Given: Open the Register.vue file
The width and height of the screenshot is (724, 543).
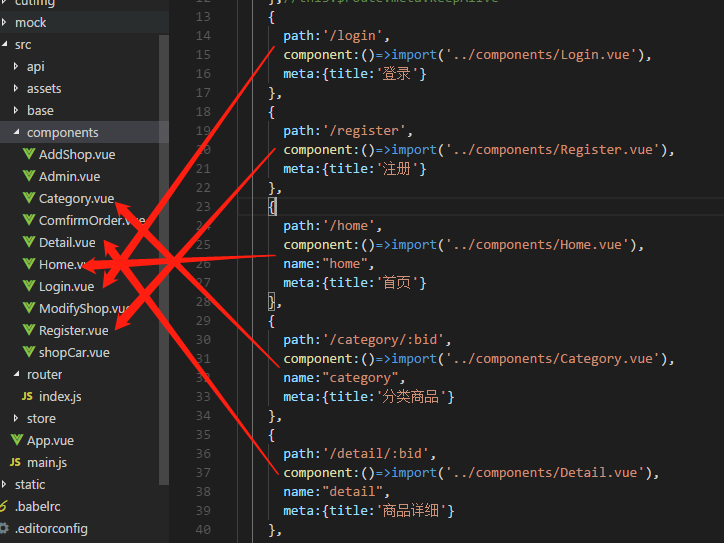Looking at the screenshot, I should [73, 330].
